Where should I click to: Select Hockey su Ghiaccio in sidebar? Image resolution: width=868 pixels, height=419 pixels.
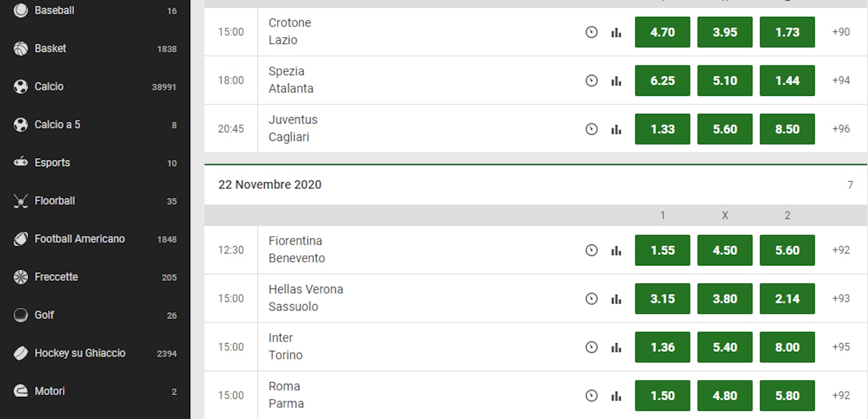click(80, 353)
